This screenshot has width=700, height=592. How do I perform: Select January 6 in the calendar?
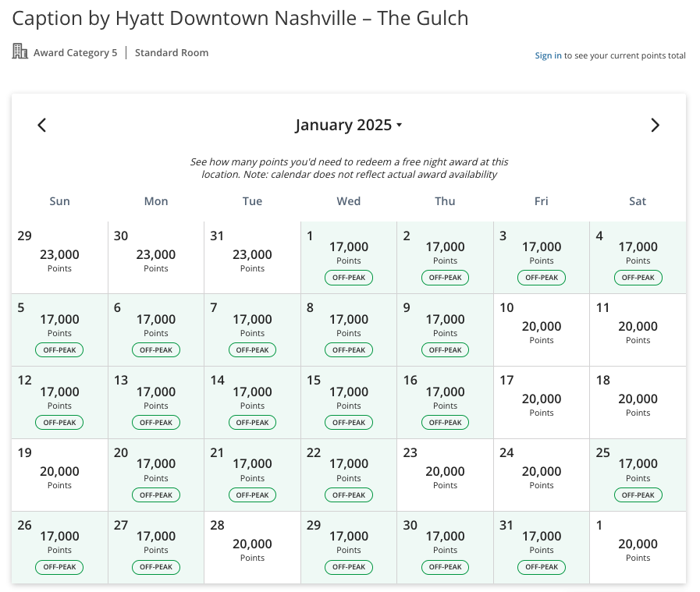[x=156, y=330]
